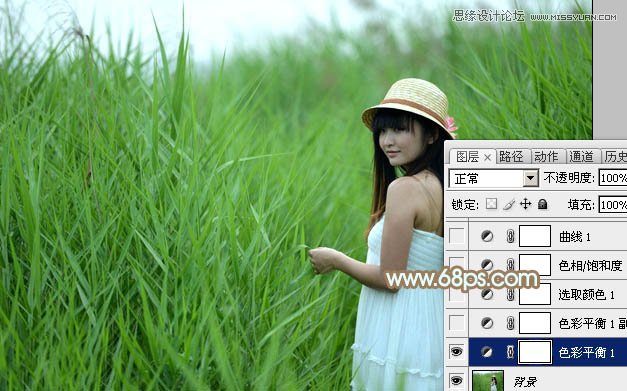Screen dimensions: 627x391
Task: Select the 选取颜色 1 layer mask thumbnail
Action: tap(535, 294)
